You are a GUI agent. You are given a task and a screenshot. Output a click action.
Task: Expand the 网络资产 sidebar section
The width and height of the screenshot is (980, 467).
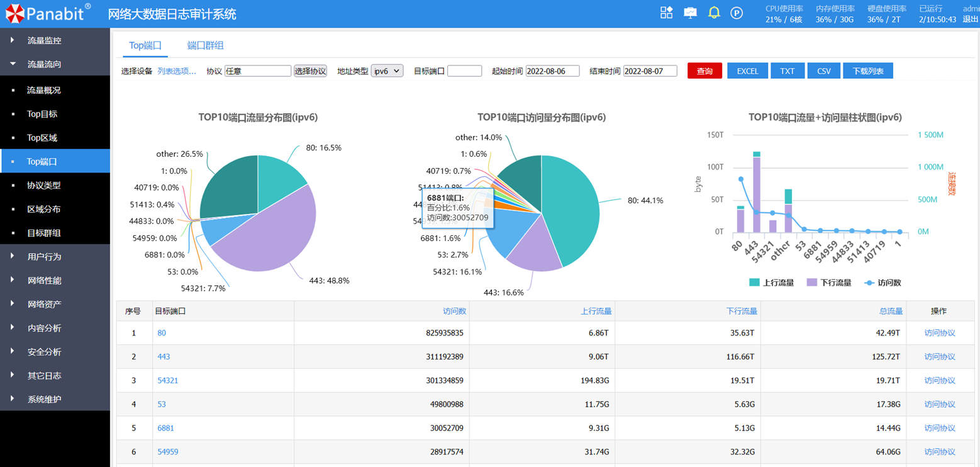click(x=55, y=305)
